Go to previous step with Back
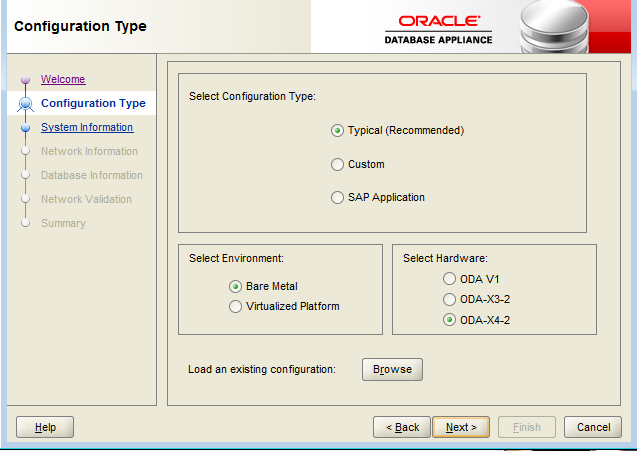 (402, 427)
